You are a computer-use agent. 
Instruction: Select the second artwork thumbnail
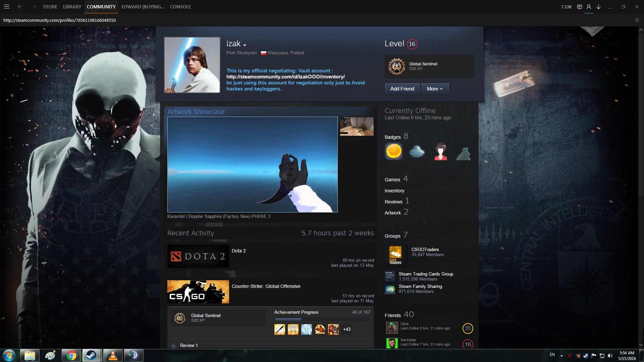[x=357, y=126]
